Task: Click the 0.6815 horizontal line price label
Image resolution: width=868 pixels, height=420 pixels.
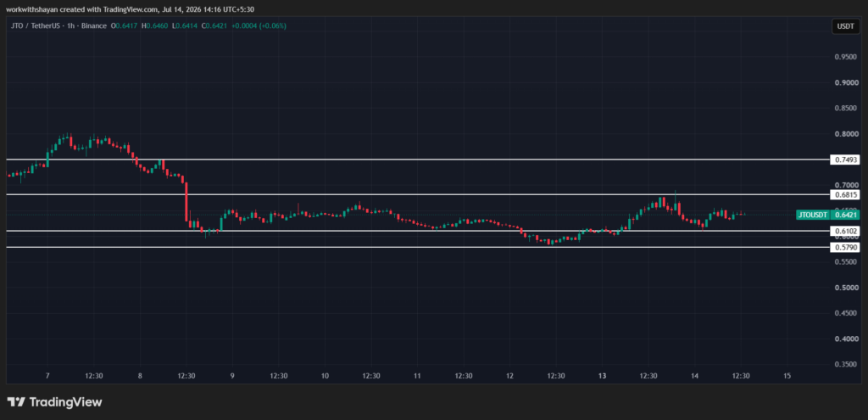Action: (845, 194)
